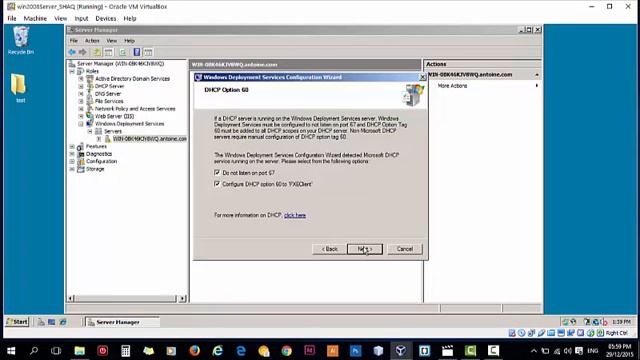Click the Show/Hide Console Tree toolbar icon

(x=109, y=52)
